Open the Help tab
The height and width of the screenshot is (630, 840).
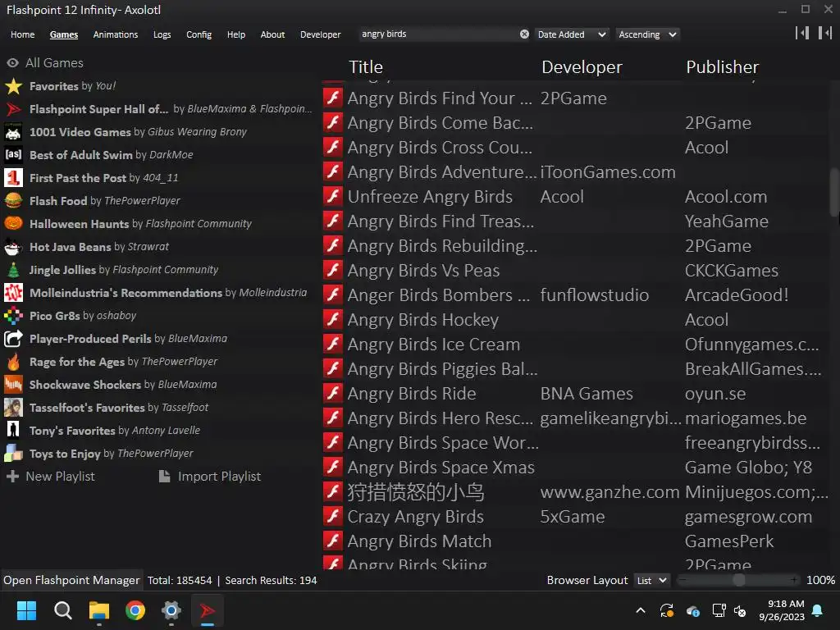click(x=235, y=34)
